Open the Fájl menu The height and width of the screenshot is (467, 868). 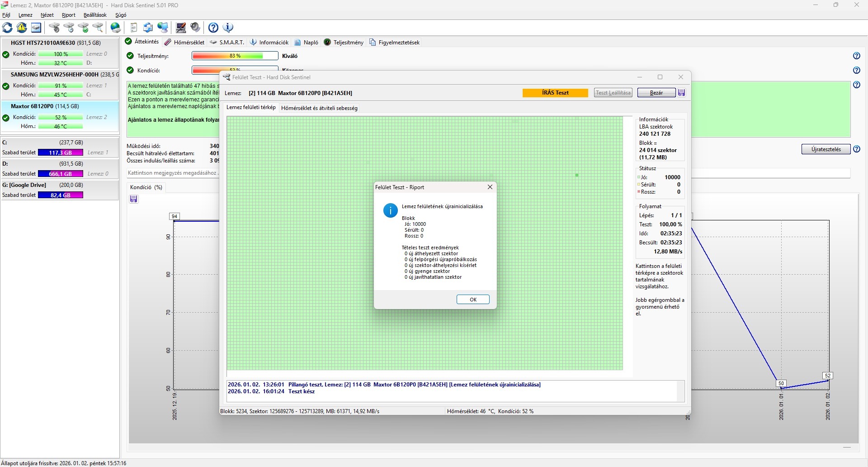pyautogui.click(x=6, y=15)
